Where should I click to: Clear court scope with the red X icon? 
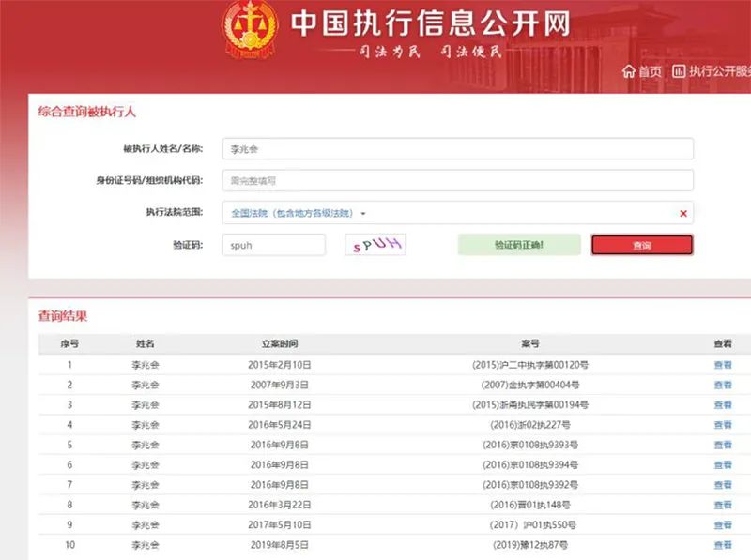click(x=683, y=214)
